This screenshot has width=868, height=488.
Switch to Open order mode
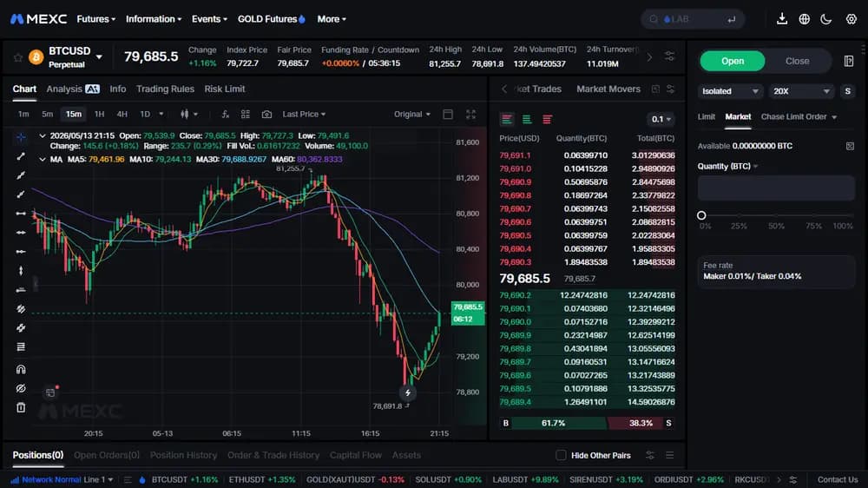pos(733,61)
